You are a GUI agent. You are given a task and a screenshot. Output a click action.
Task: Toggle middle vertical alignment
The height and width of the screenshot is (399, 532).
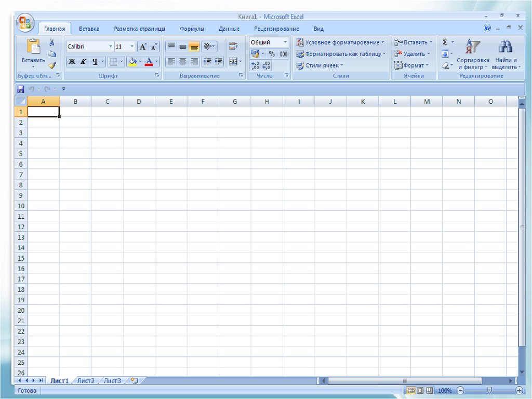(x=182, y=46)
